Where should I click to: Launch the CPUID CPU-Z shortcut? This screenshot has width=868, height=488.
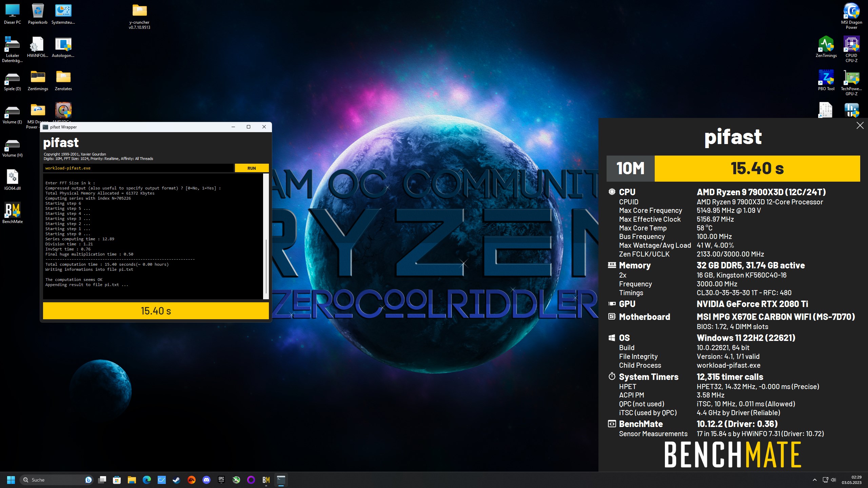point(851,49)
